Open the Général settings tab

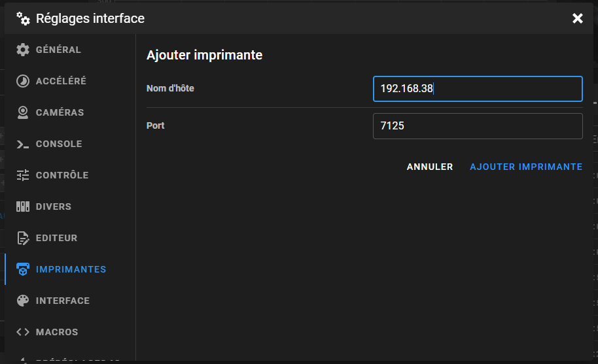[x=58, y=50]
